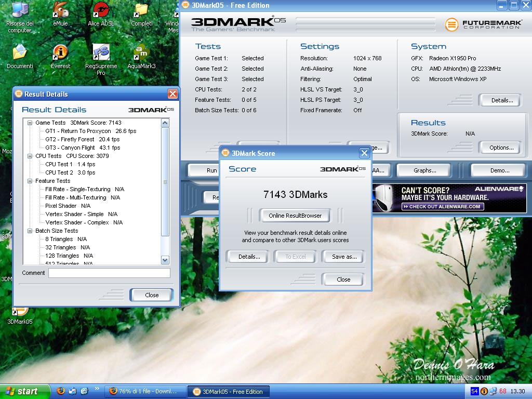Select the CPU Test 2 row
The image size is (532, 399).
(70, 172)
